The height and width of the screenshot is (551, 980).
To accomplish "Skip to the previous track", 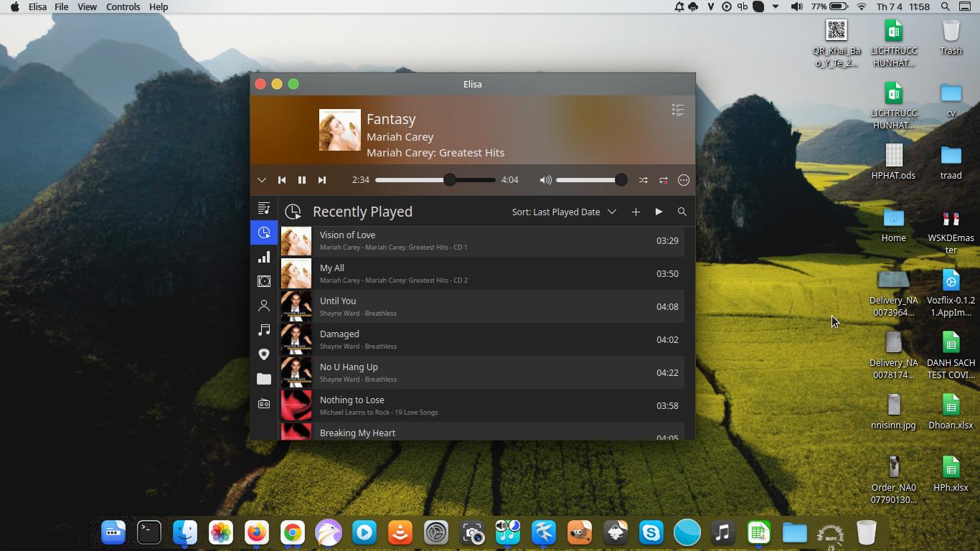I will pyautogui.click(x=282, y=180).
